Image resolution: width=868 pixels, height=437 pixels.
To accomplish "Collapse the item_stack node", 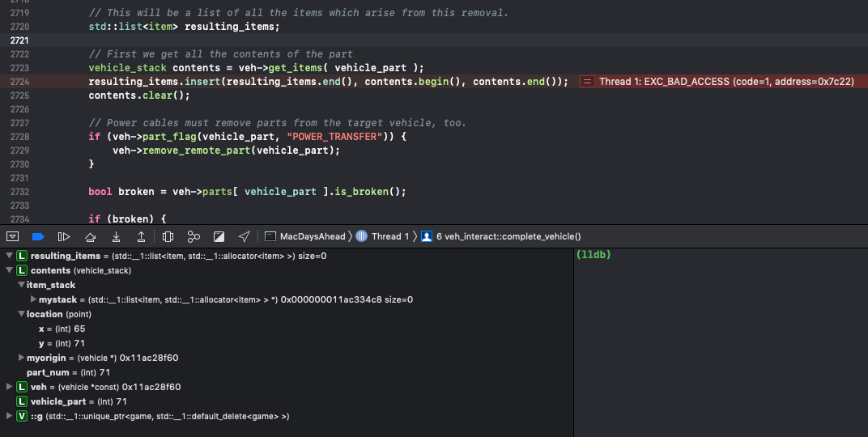I will [x=22, y=284].
